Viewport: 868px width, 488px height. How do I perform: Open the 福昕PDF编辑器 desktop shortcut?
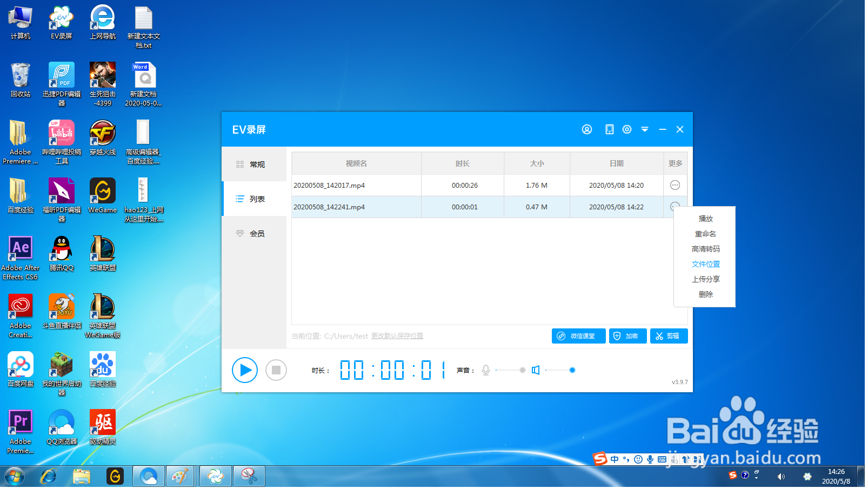coord(62,200)
